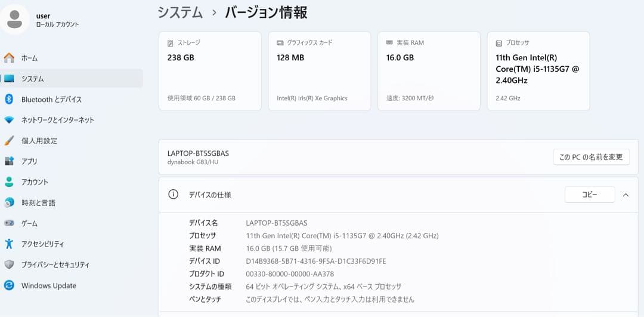Click the 実装 RAM memory icon
Image resolution: width=644 pixels, height=317 pixels.
[x=389, y=43]
